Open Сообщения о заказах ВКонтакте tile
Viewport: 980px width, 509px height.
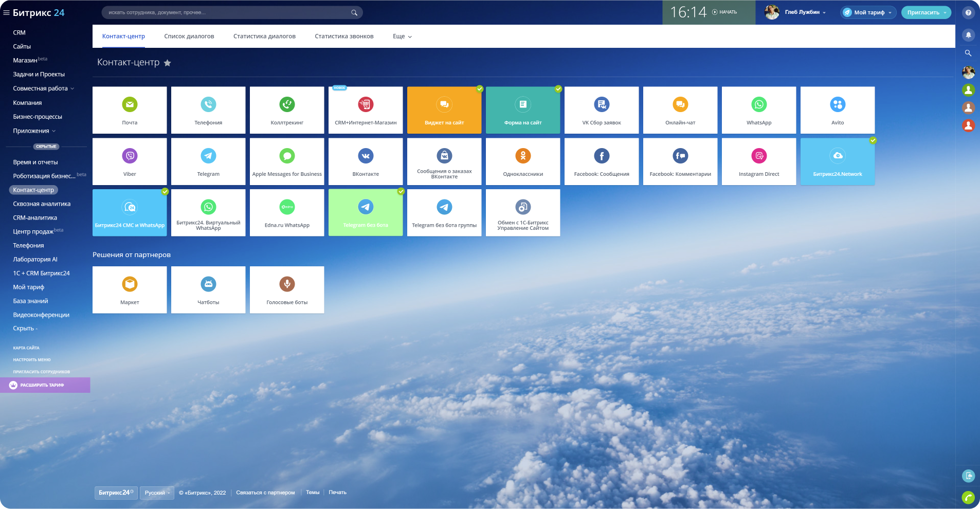tap(444, 161)
